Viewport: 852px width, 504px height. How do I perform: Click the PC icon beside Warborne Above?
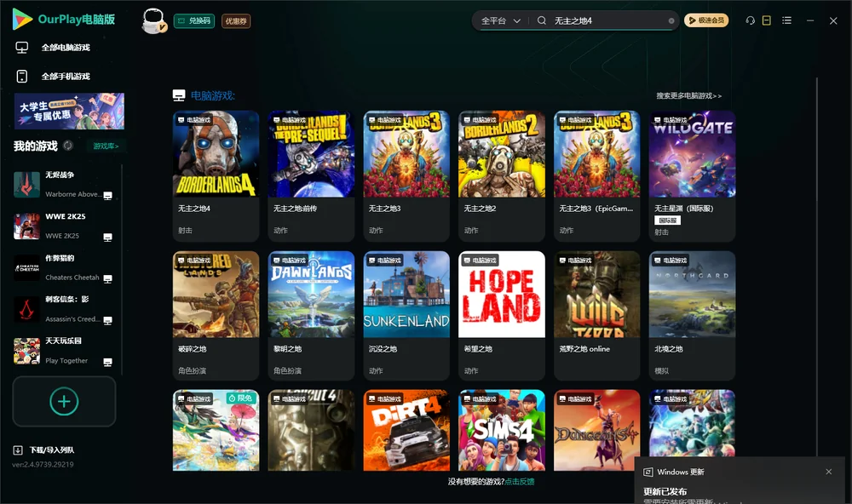tap(107, 196)
